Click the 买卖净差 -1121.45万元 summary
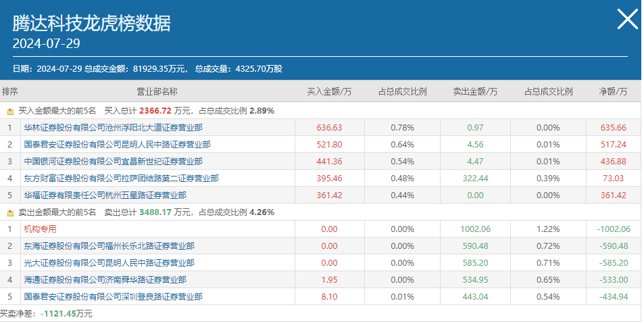 [47, 314]
